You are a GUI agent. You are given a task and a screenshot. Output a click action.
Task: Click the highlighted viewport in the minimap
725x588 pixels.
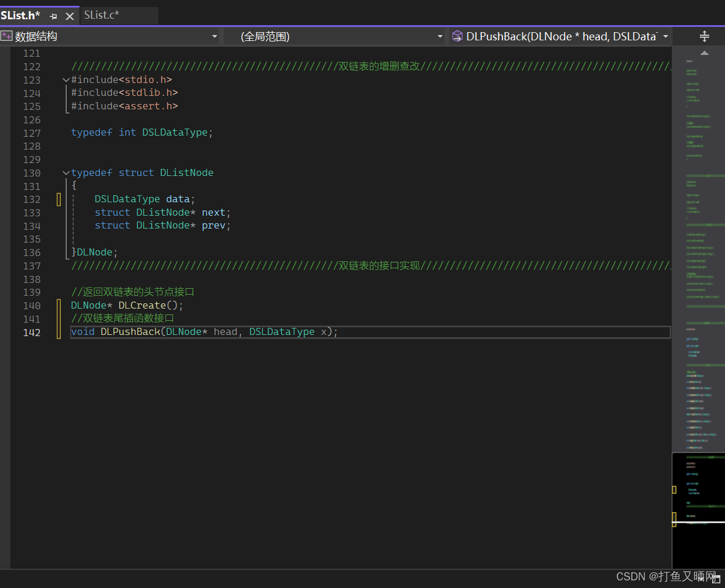point(699,510)
